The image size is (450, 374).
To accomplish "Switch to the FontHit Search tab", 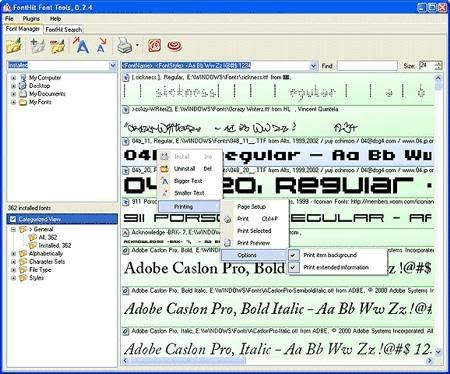I will (64, 29).
